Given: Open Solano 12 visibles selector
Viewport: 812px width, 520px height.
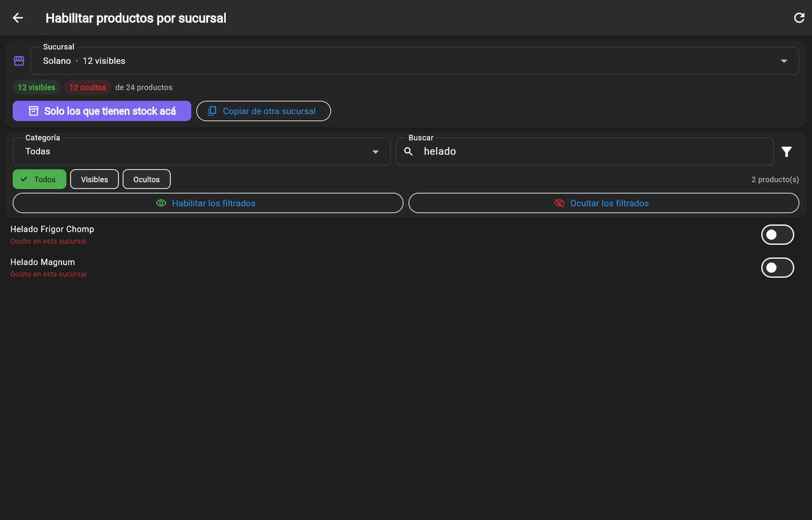Looking at the screenshot, I should coord(414,61).
